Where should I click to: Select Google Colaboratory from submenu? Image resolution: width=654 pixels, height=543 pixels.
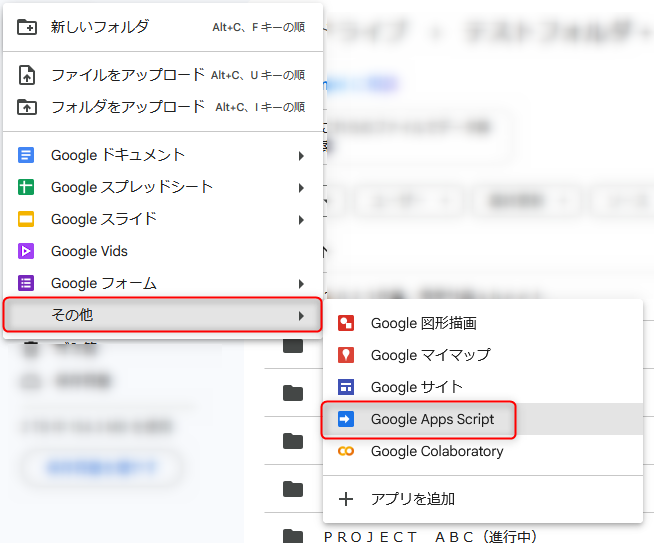[x=483, y=451]
